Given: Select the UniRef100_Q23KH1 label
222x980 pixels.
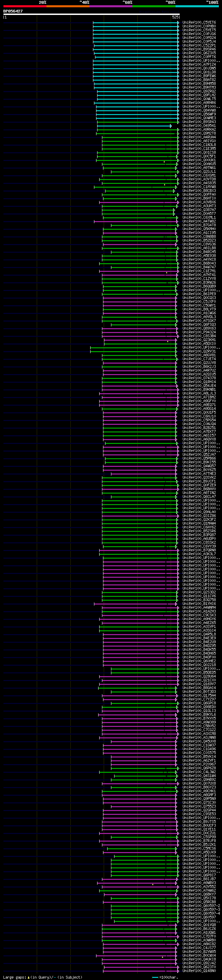Looking at the screenshot, I should 199,340.
